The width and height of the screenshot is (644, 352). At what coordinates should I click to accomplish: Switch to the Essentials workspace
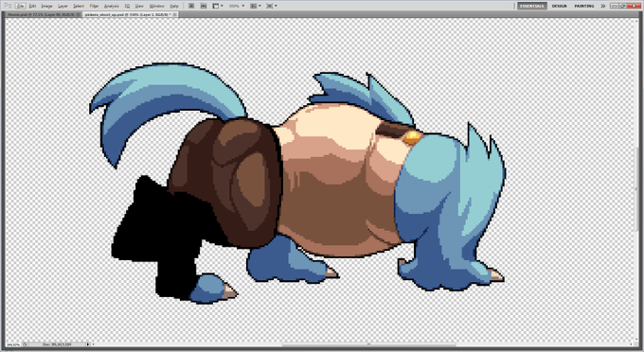coord(531,6)
